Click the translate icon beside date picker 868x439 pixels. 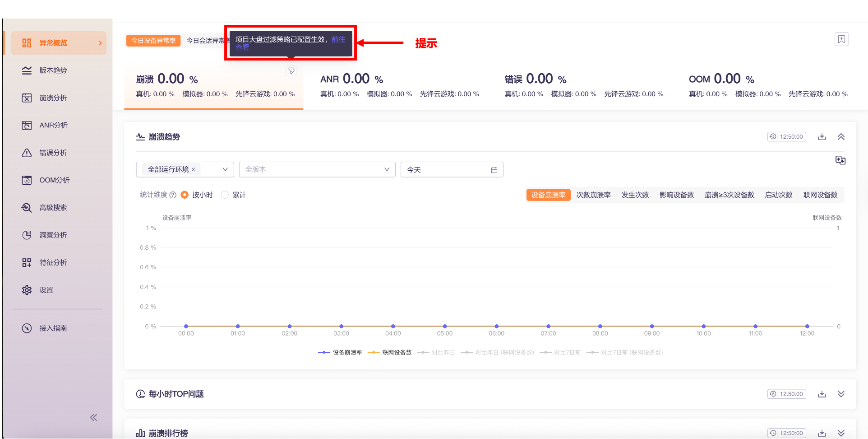840,160
